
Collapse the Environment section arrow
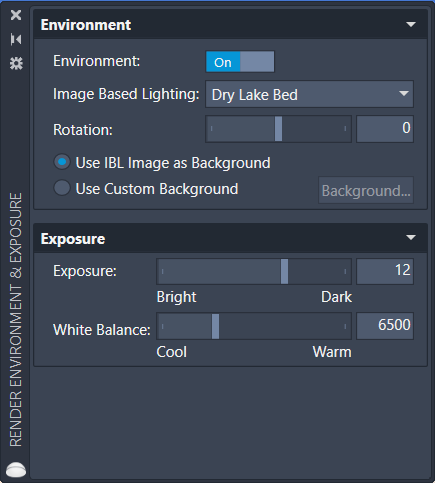411,24
